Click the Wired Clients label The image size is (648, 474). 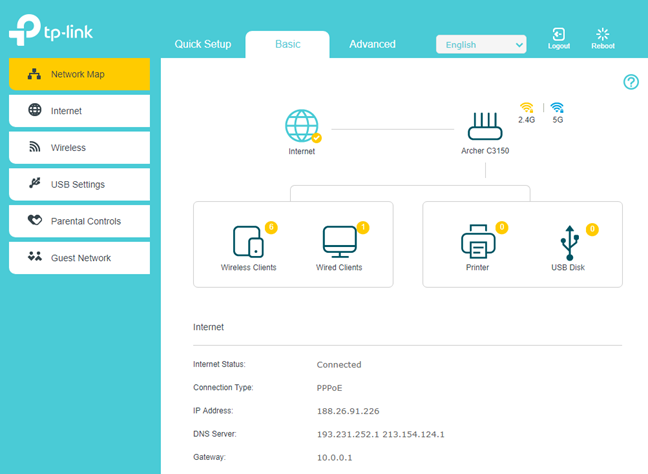(x=339, y=267)
